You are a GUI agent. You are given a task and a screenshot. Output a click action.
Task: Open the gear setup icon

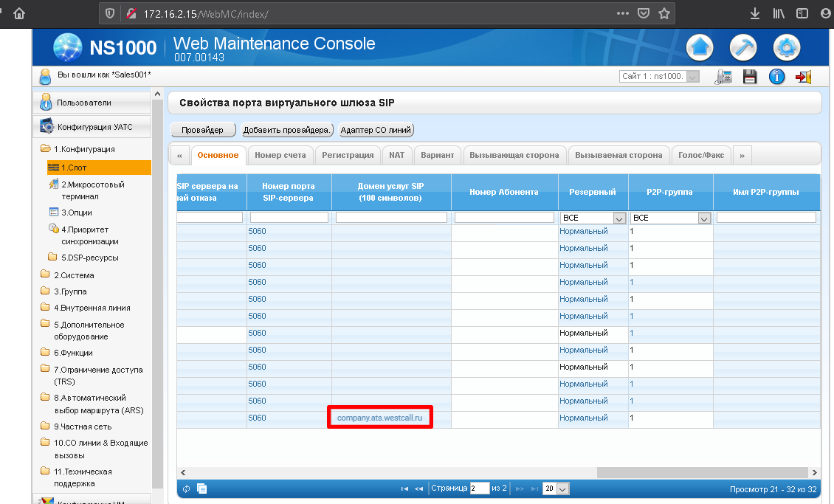[x=786, y=48]
